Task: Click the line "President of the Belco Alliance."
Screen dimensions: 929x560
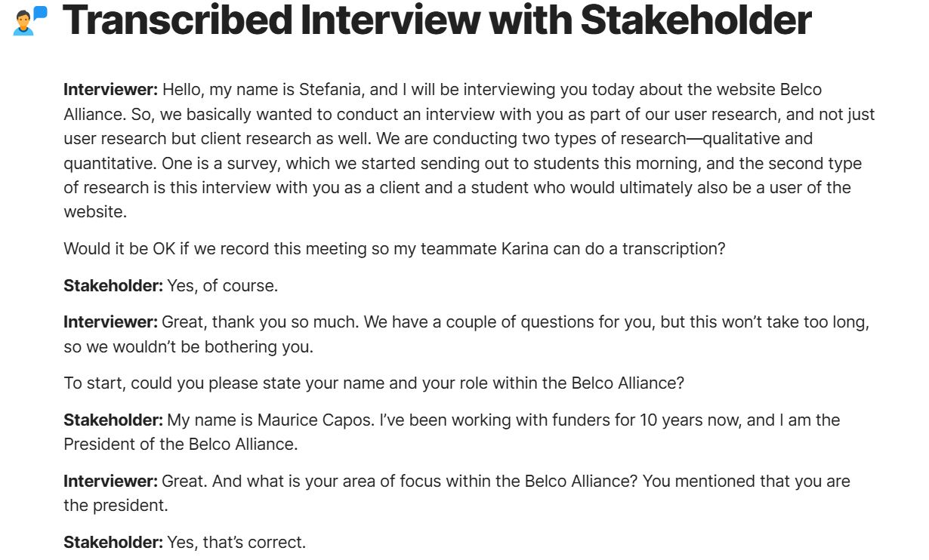Action: pos(181,444)
